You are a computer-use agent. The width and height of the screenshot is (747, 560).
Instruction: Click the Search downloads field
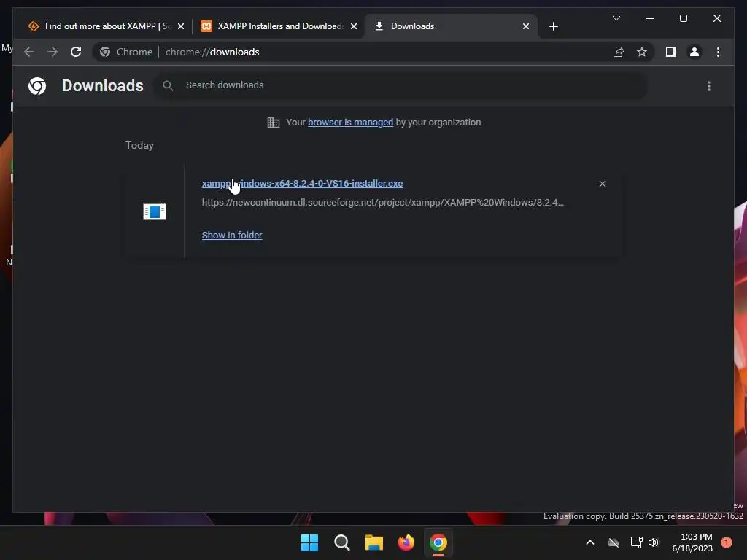click(400, 85)
